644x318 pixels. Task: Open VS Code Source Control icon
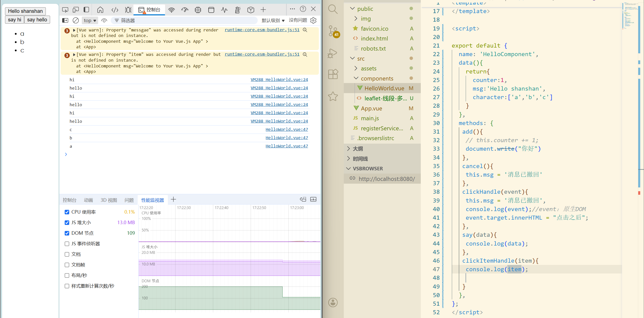[x=333, y=31]
